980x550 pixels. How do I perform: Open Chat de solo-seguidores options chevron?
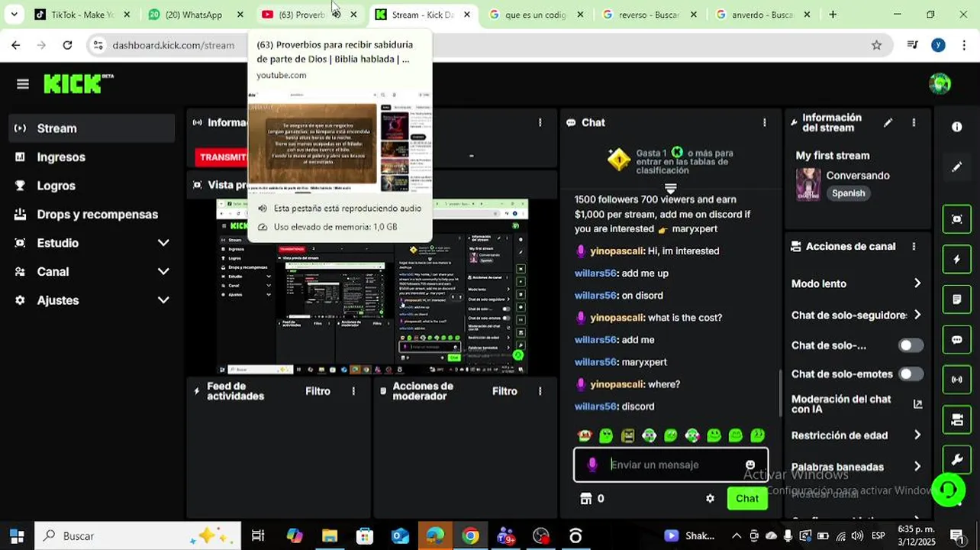tap(917, 315)
